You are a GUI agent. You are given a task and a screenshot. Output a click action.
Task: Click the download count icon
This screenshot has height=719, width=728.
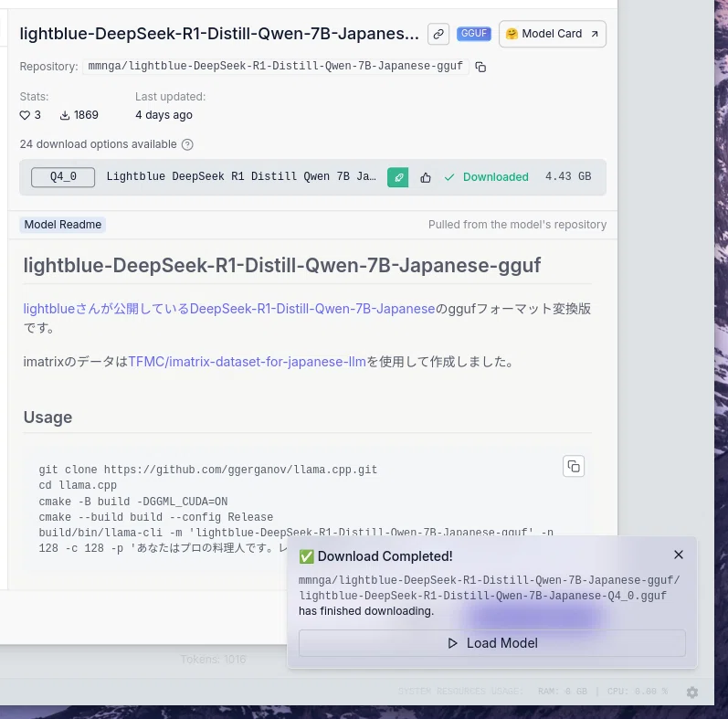pos(65,115)
